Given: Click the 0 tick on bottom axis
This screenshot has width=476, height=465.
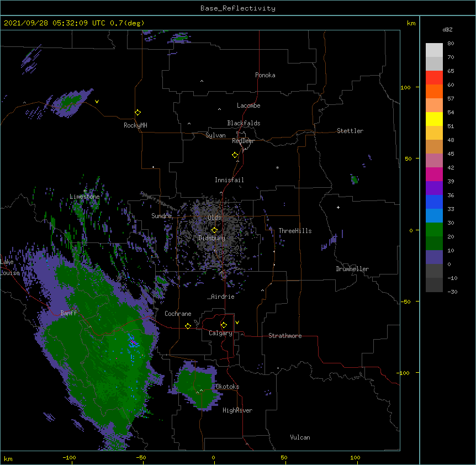Looking at the screenshot, I should pos(213,458).
